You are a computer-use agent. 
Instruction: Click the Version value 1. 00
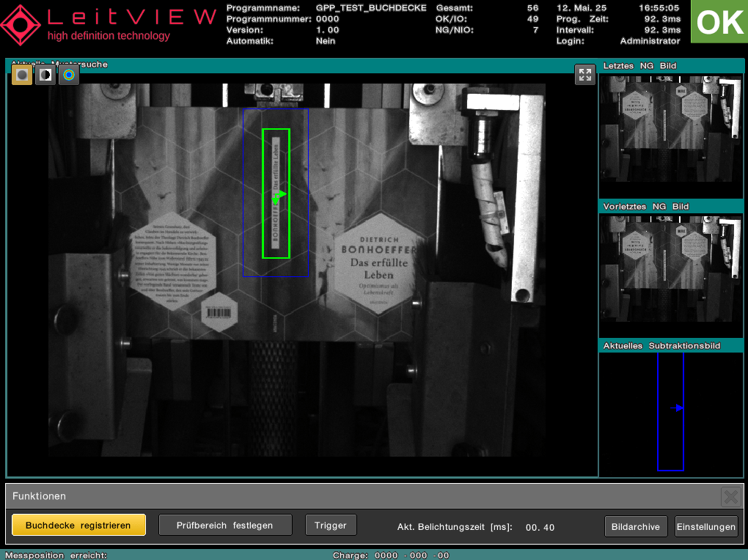click(x=327, y=30)
